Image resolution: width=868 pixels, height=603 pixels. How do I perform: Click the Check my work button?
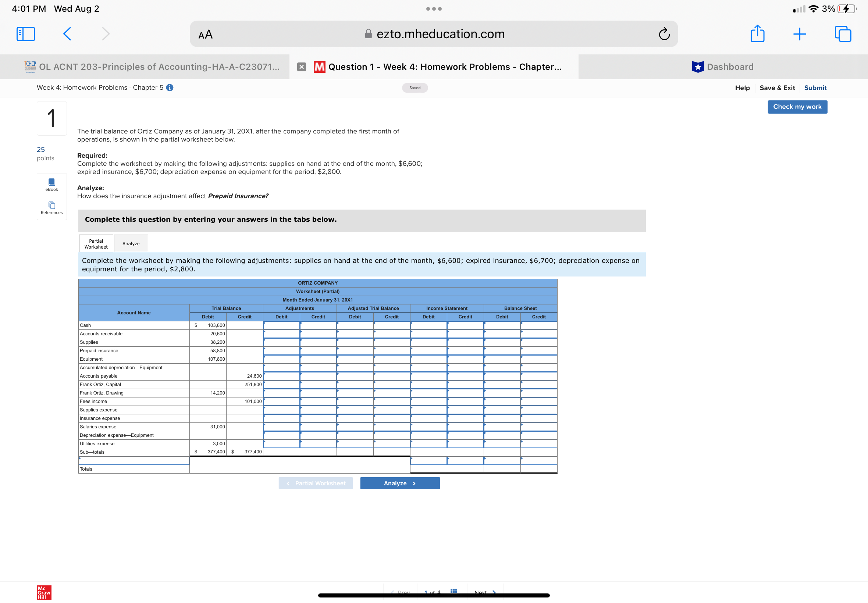tap(797, 107)
